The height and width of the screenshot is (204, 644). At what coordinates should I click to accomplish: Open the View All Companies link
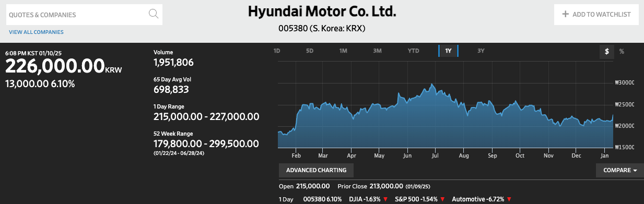(x=36, y=32)
